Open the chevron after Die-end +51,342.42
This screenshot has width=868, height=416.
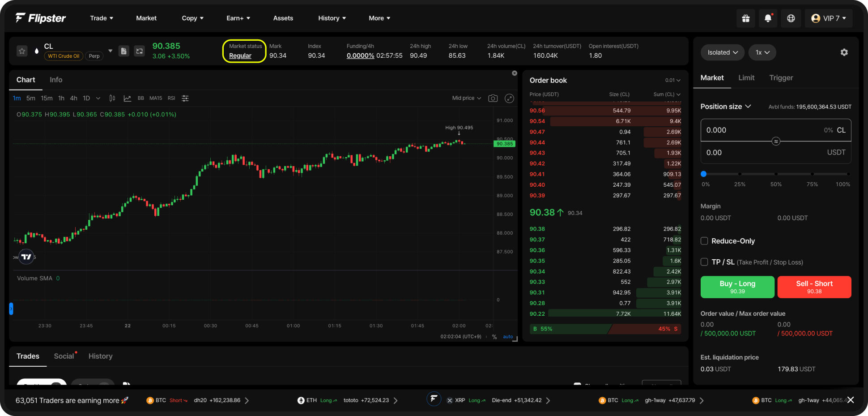pyautogui.click(x=548, y=400)
